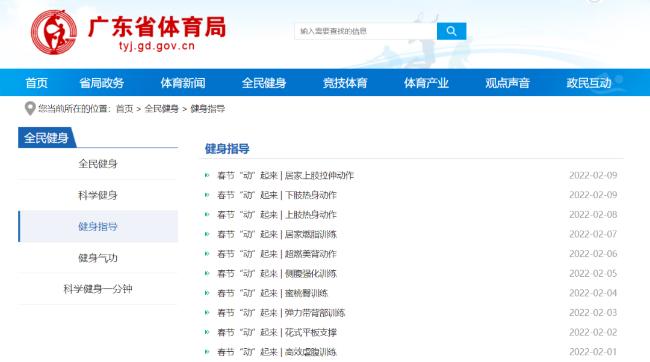Viewport: 650px width, 362px height.
Task: Open article 上肢热身动作
Action: [277, 215]
